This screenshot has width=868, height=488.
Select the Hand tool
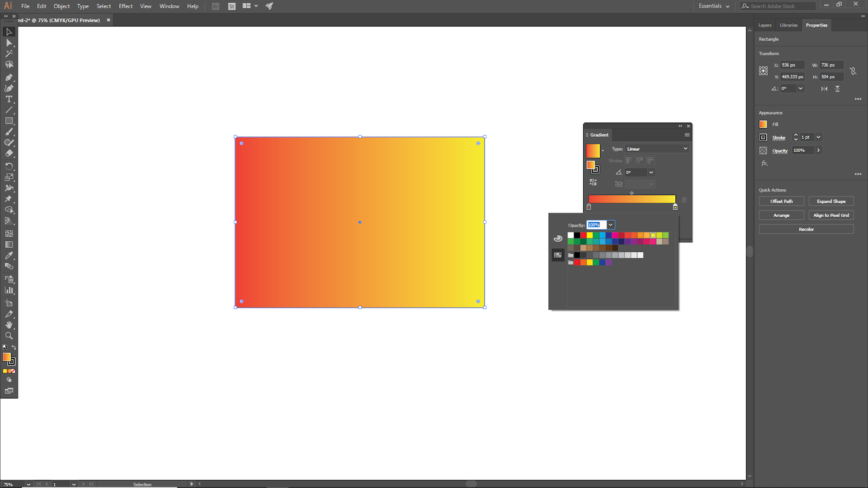[x=9, y=325]
